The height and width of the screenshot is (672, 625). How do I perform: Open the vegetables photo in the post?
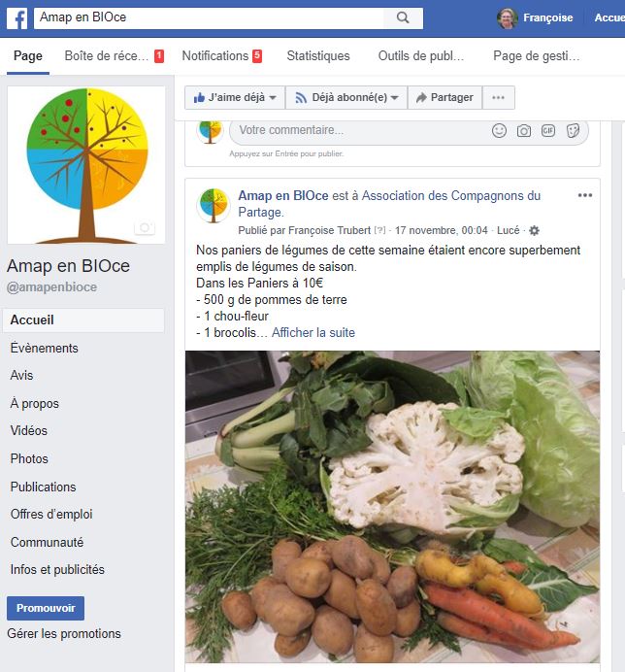point(392,507)
